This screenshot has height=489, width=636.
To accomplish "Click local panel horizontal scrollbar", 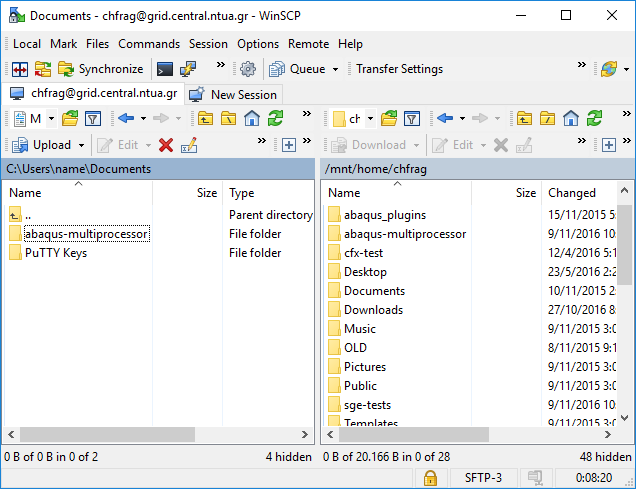I will pos(107,435).
